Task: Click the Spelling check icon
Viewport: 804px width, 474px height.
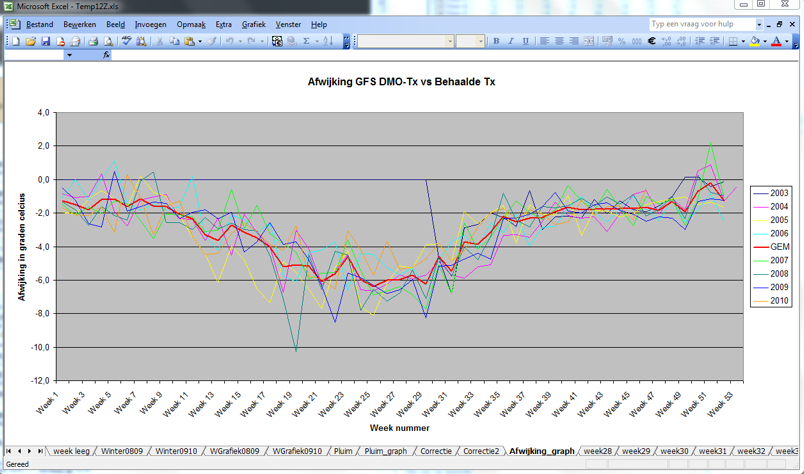Action: (x=126, y=42)
